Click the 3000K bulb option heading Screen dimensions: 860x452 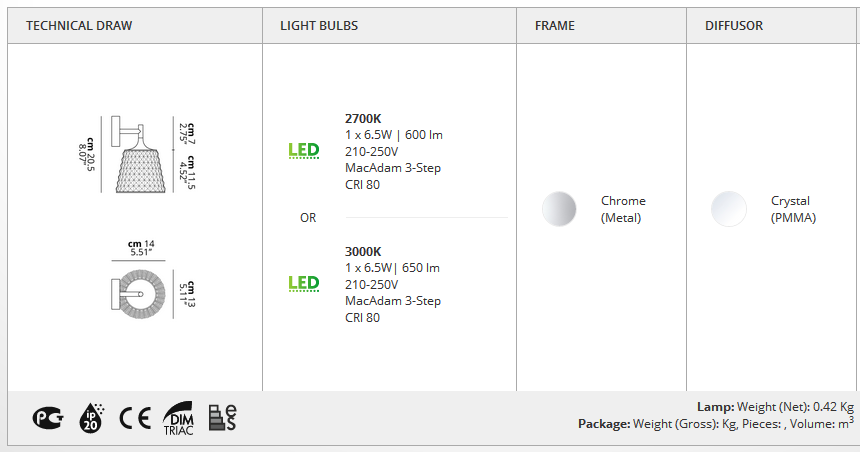[x=363, y=252]
